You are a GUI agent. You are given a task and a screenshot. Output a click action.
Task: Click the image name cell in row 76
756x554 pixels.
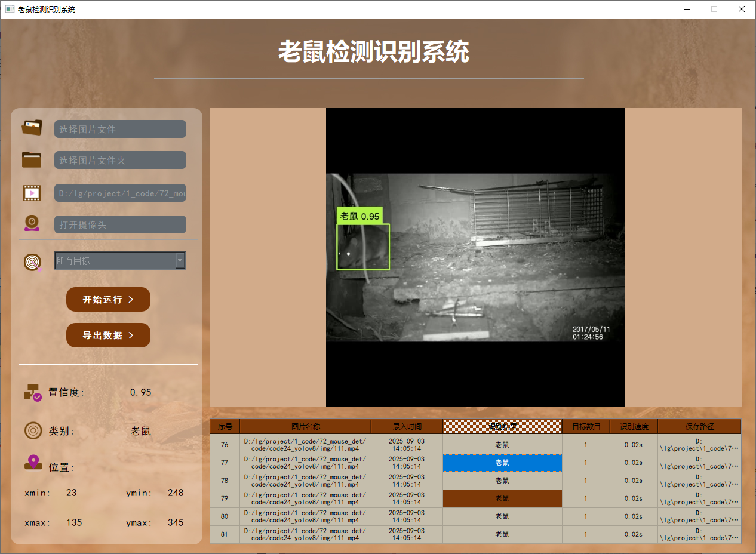click(306, 445)
